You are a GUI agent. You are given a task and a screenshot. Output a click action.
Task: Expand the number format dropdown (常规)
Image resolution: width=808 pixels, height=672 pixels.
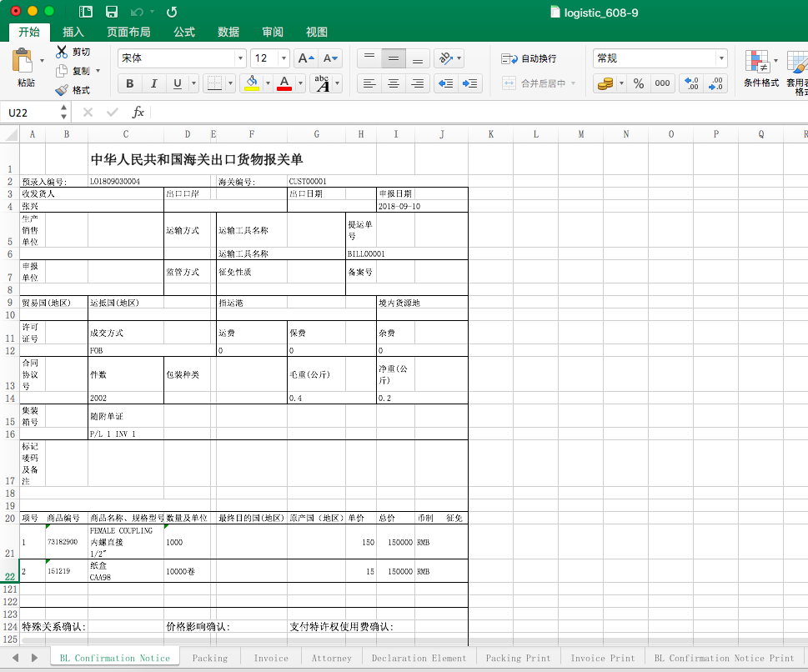720,58
